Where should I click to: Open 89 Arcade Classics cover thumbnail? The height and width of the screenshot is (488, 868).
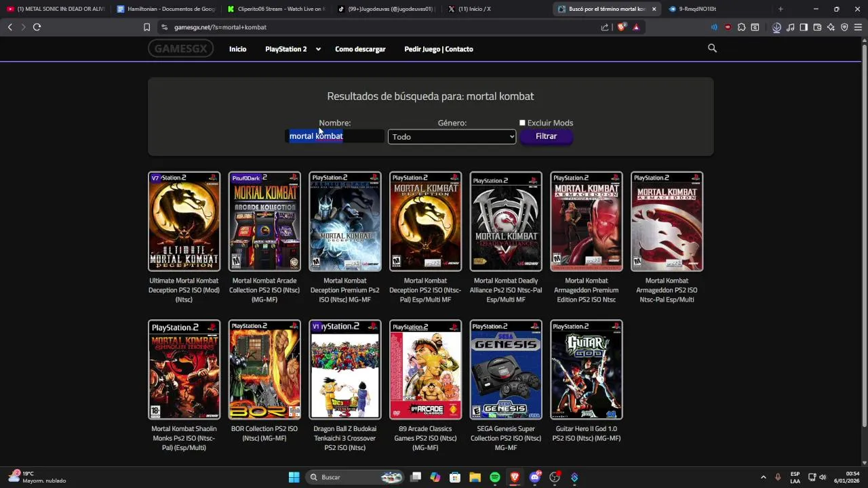pos(426,369)
